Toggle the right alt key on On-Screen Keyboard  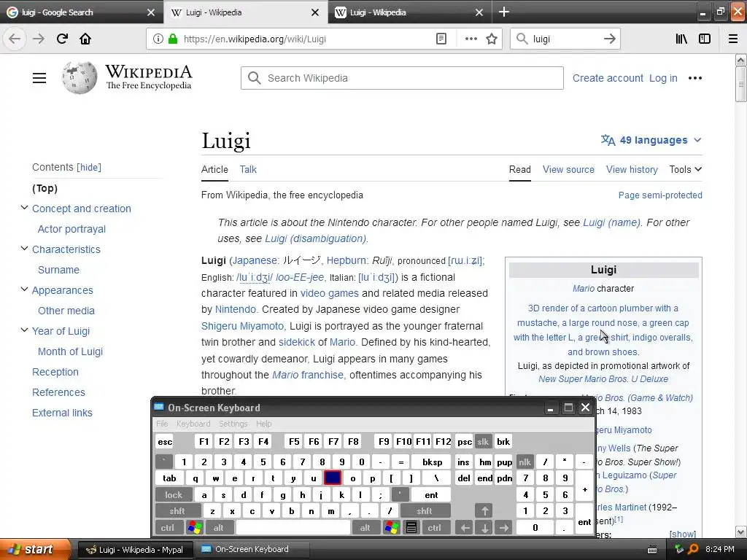365,528
